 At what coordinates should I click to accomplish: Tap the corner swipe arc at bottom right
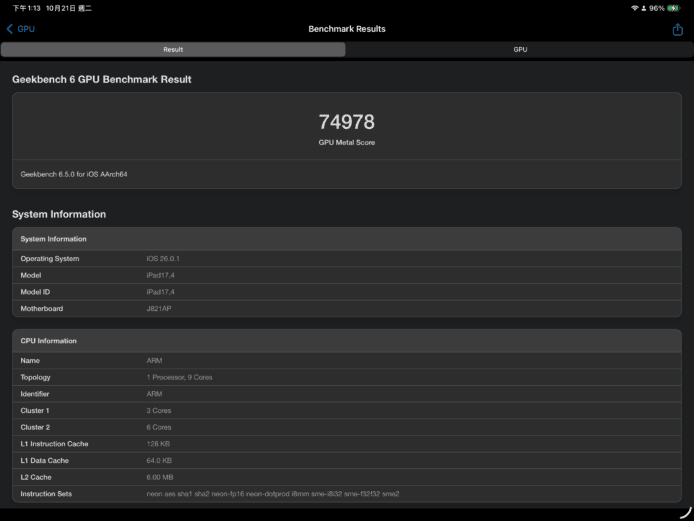click(x=685, y=512)
